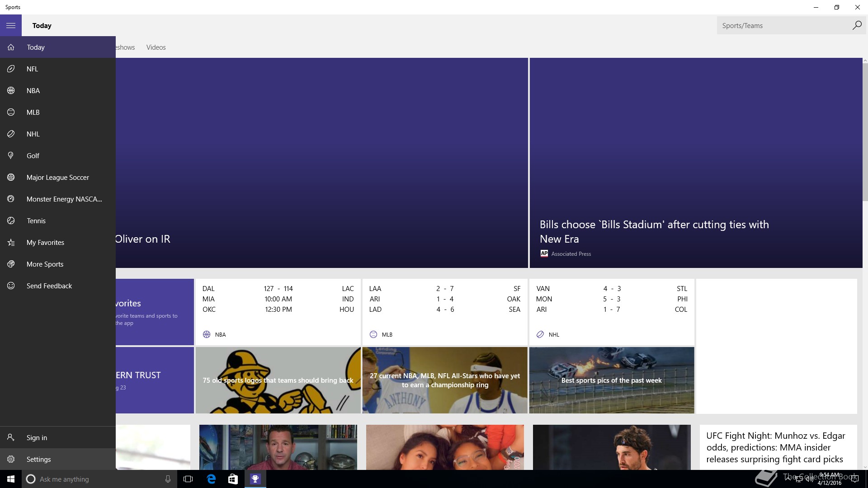Viewport: 868px width, 488px height.
Task: Select Monster Energy NASCAR entry
Action: point(58,199)
